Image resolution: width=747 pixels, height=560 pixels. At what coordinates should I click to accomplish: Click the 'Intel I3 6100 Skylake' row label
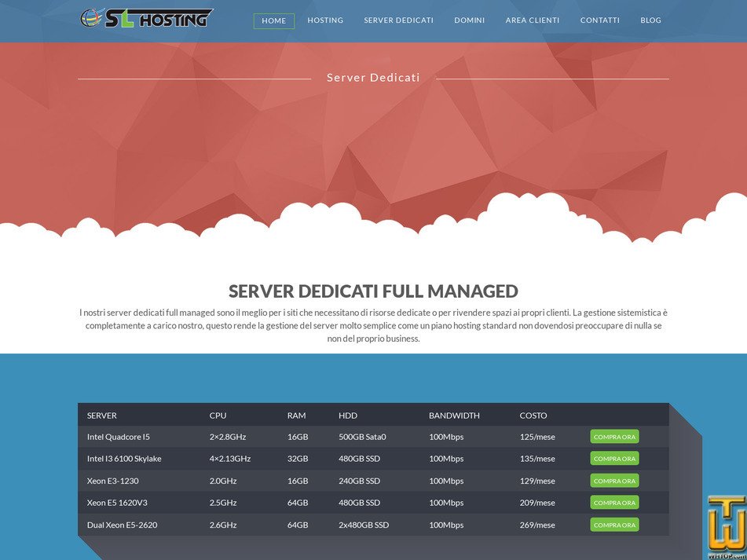pos(124,459)
